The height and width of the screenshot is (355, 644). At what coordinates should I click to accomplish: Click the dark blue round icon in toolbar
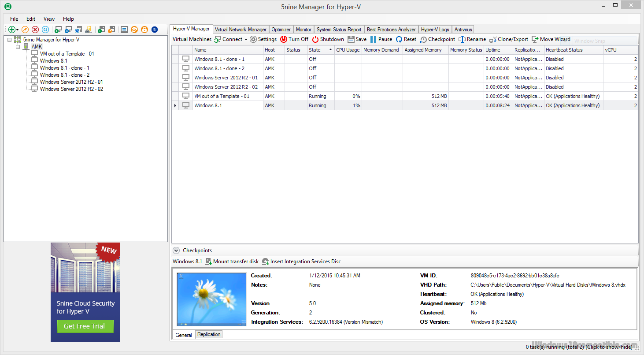(155, 30)
